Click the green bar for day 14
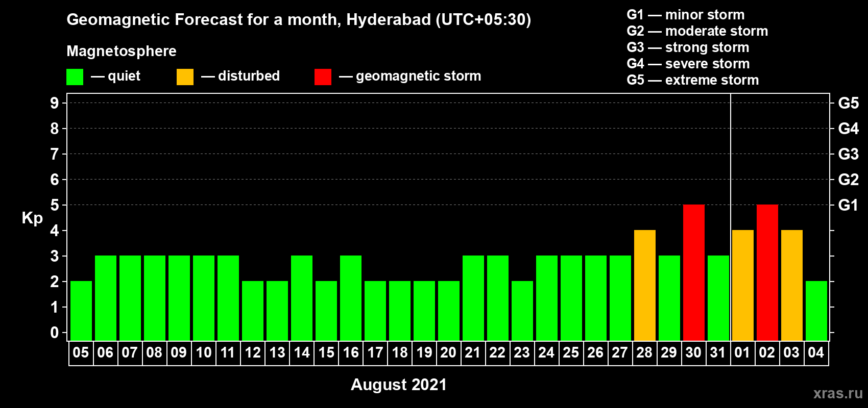Viewport: 868px width, 408px height. (302, 298)
